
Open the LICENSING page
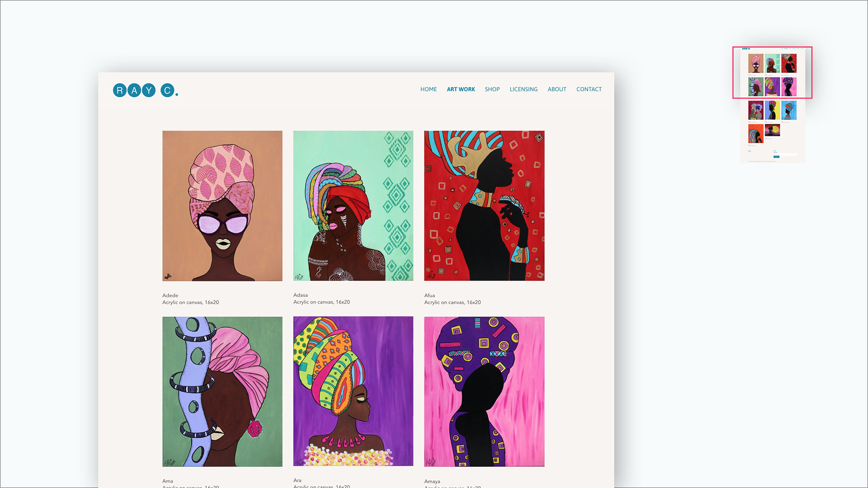pyautogui.click(x=524, y=89)
